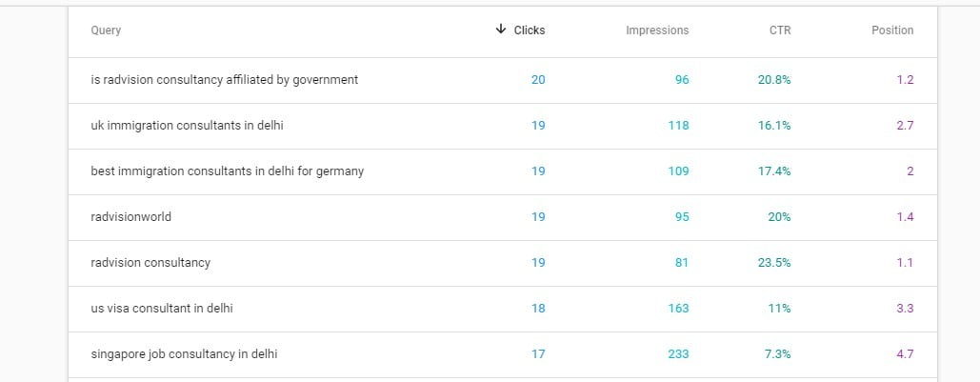Open 'best immigration consultants in delhi for germany'

coord(228,171)
